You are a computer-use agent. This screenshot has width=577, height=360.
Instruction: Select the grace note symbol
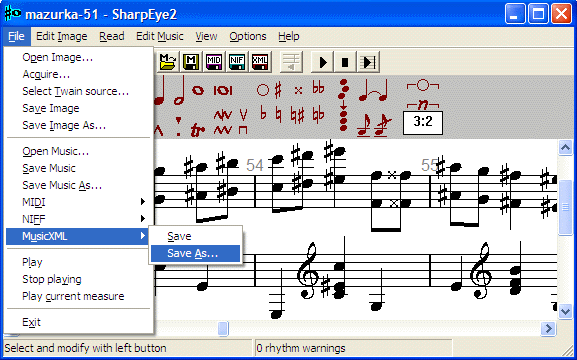coord(364,126)
